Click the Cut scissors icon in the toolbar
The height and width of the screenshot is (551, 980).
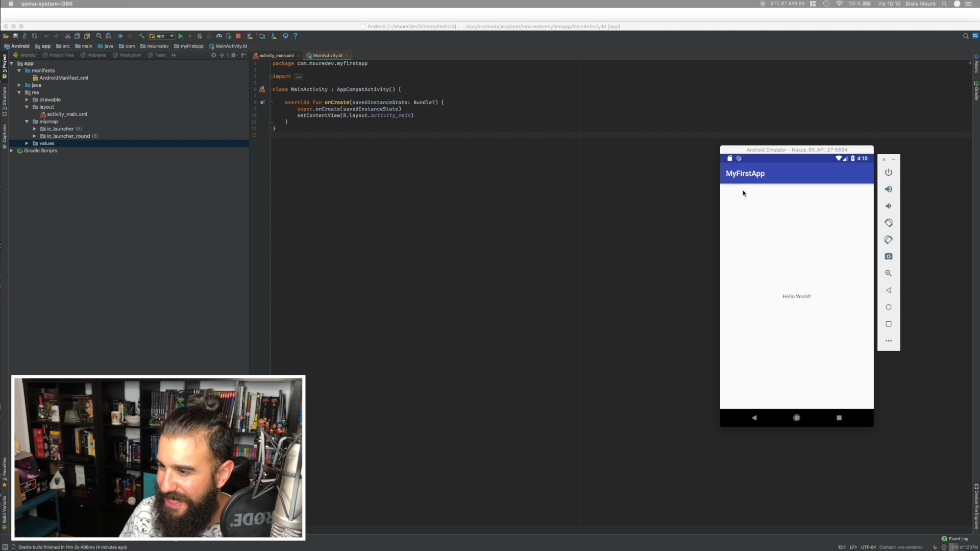67,36
